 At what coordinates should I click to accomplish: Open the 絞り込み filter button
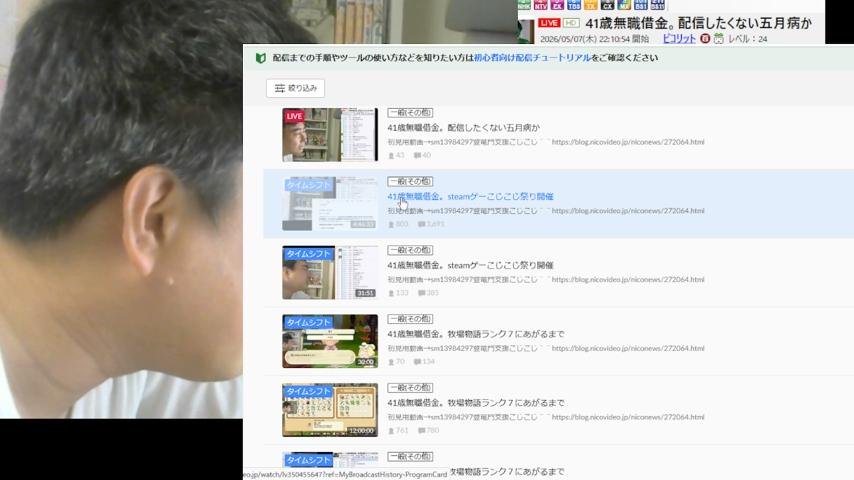point(296,88)
